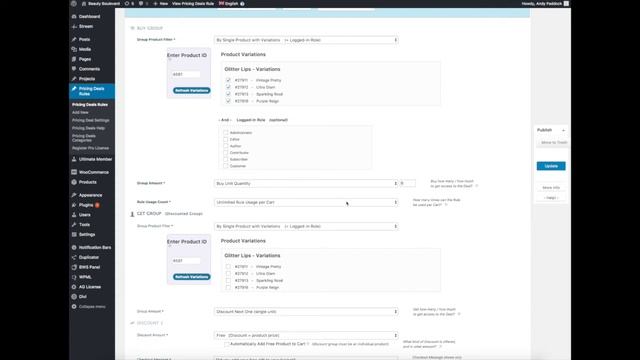Viewport: 640px width, 360px height.
Task: Click the Buy Unit Quantity number field
Action: point(407,183)
